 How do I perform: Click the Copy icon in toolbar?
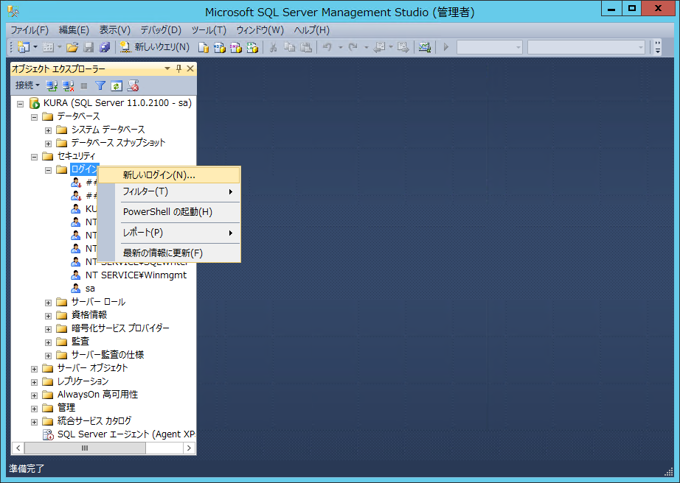click(289, 47)
